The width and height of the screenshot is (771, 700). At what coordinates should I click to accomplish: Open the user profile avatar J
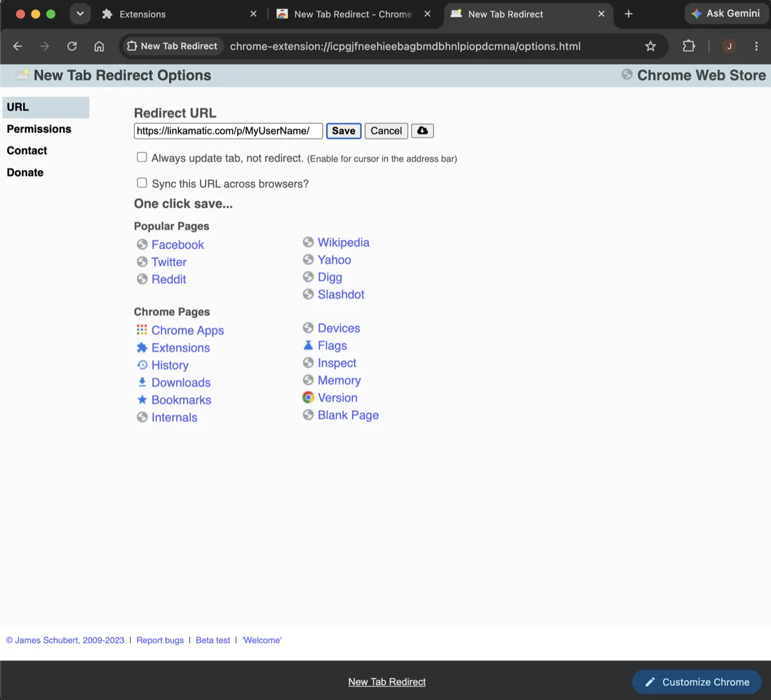(x=729, y=46)
